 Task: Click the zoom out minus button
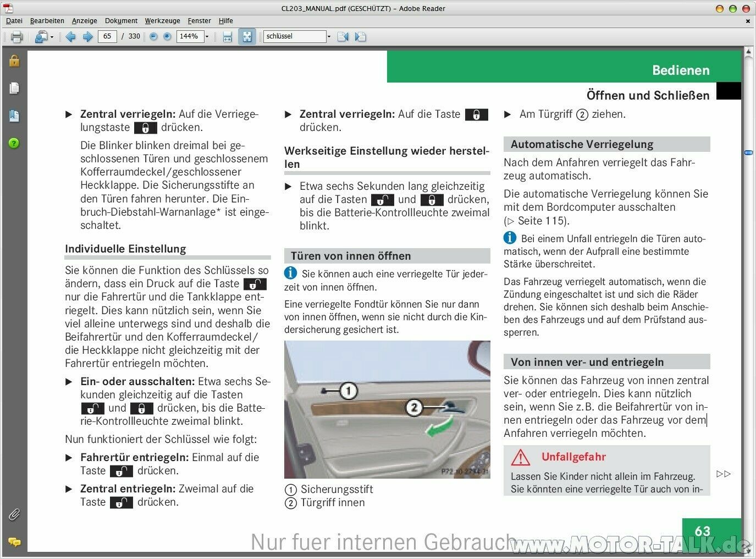[x=153, y=37]
